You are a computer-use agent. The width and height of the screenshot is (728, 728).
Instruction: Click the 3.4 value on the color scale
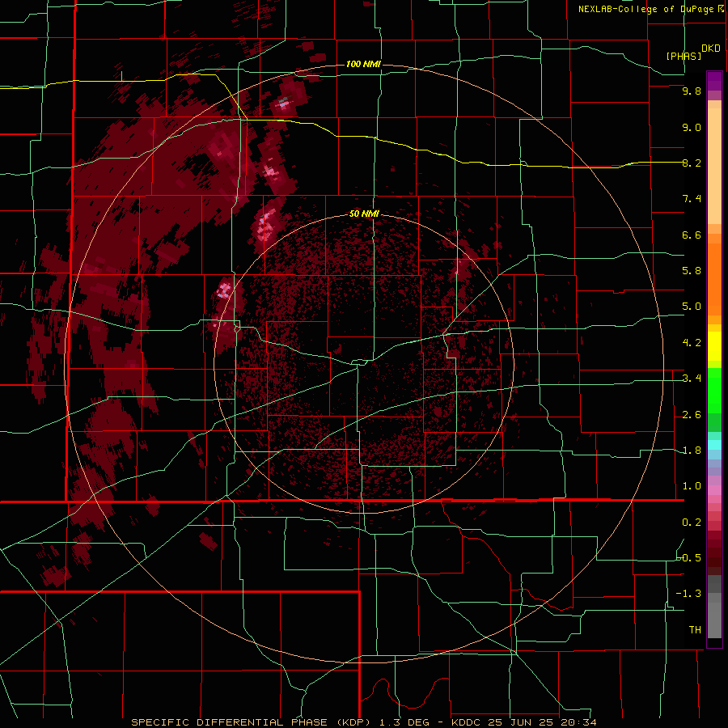pos(692,379)
